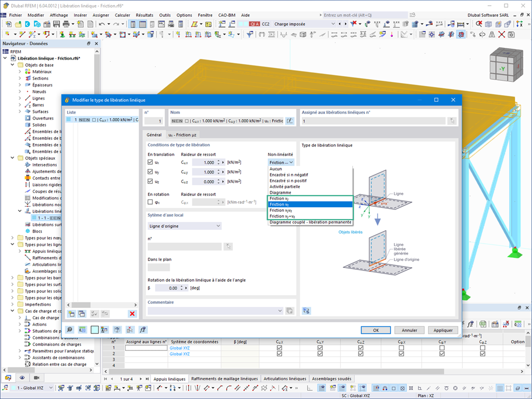Image resolution: width=532 pixels, height=399 pixels.
Task: Delete selected release type with red X
Action: coord(132,314)
